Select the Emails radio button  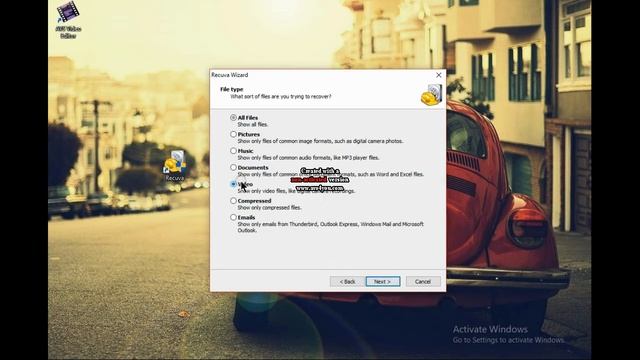[233, 218]
